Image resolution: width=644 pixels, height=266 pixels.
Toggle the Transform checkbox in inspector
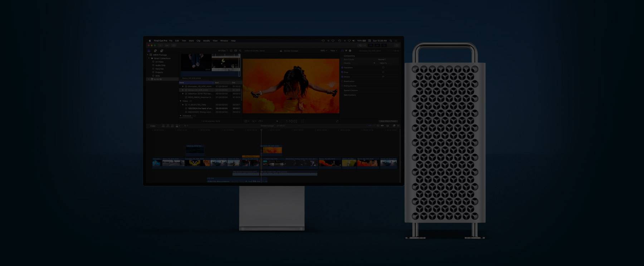coord(342,68)
